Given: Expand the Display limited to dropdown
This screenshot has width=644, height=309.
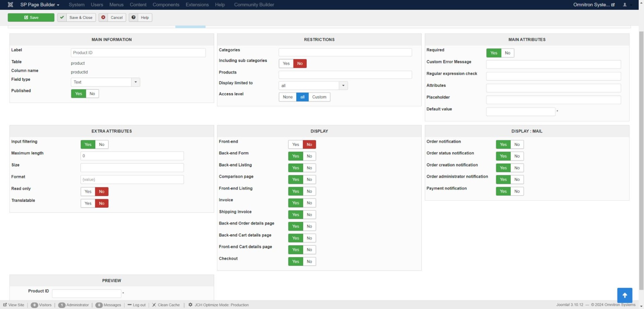Looking at the screenshot, I should [x=343, y=86].
